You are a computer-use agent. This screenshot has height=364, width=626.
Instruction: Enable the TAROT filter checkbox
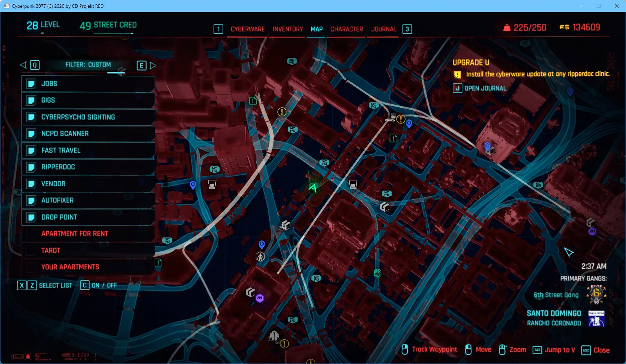pyautogui.click(x=32, y=250)
